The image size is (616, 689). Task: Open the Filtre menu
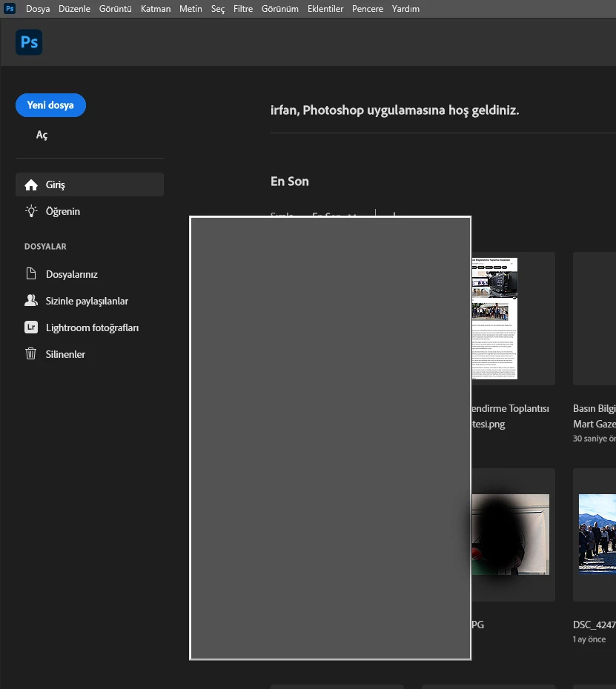[243, 9]
